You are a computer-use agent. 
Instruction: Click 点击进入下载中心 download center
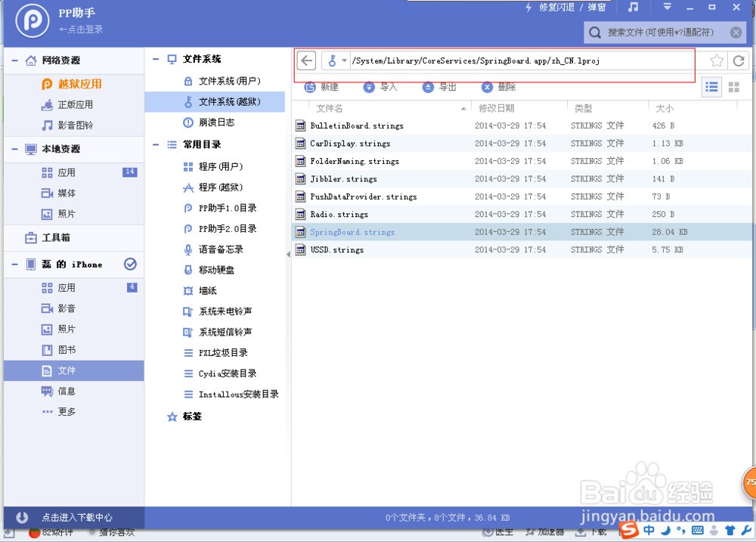coord(76,518)
